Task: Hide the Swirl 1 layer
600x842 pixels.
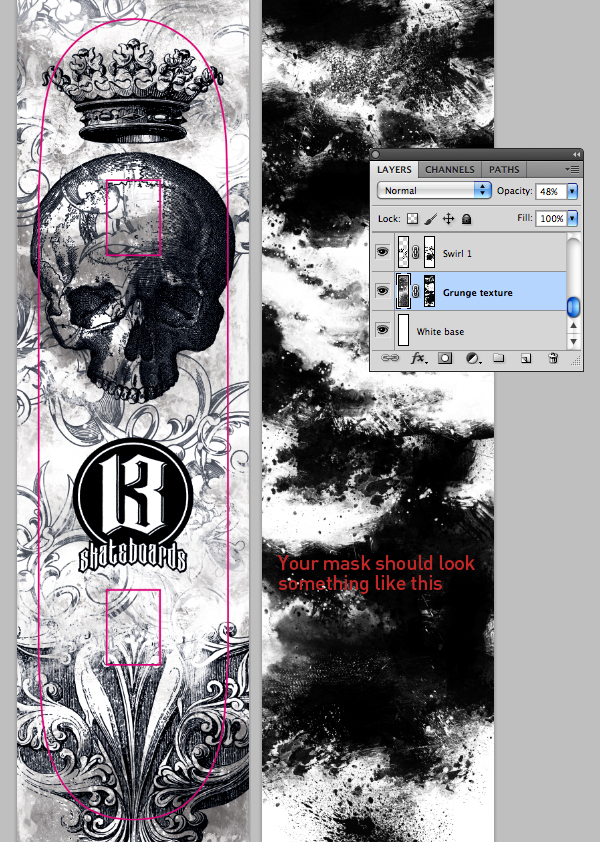Action: 382,251
